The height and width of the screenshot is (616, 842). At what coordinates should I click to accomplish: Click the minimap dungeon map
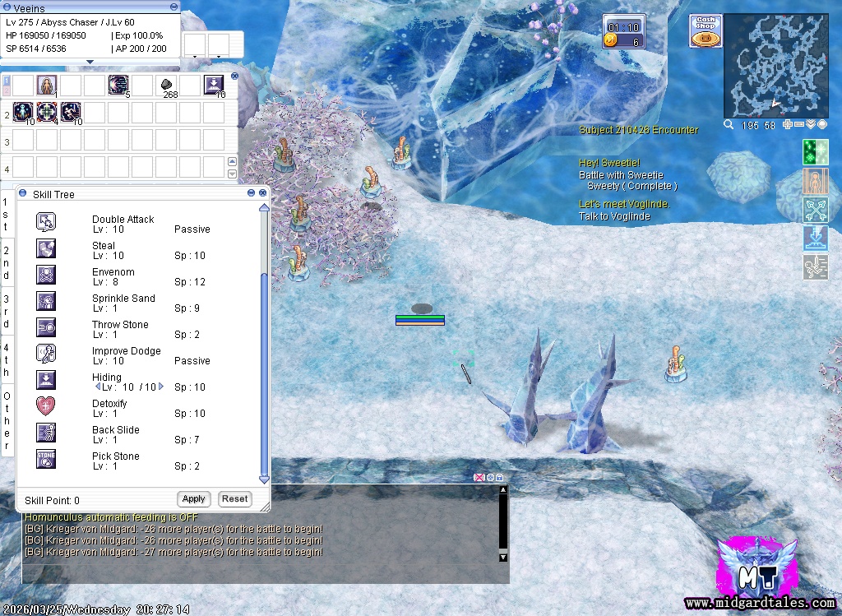point(776,66)
